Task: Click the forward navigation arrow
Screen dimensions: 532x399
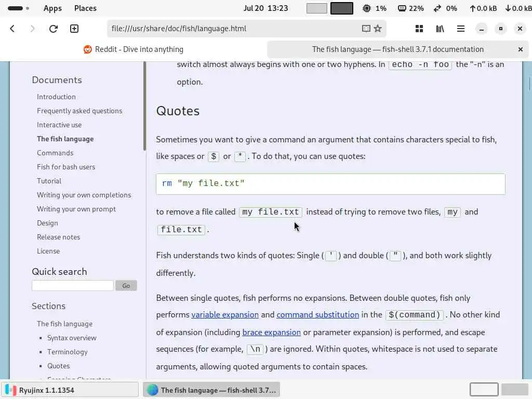Action: click(x=33, y=29)
